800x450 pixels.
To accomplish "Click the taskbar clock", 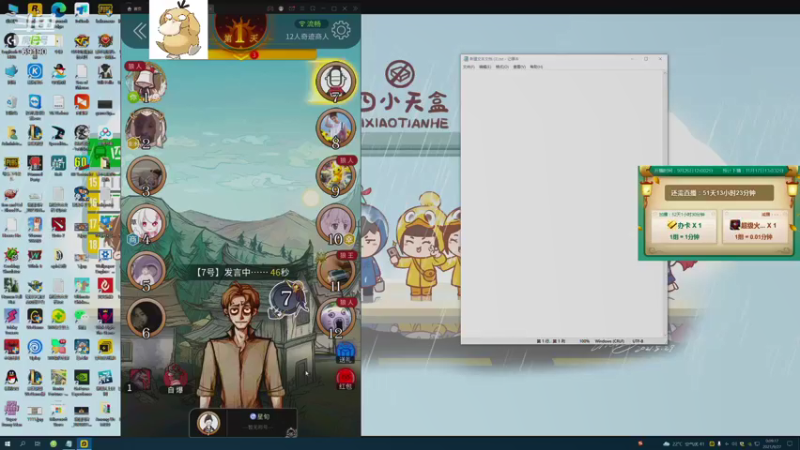I will click(x=772, y=444).
